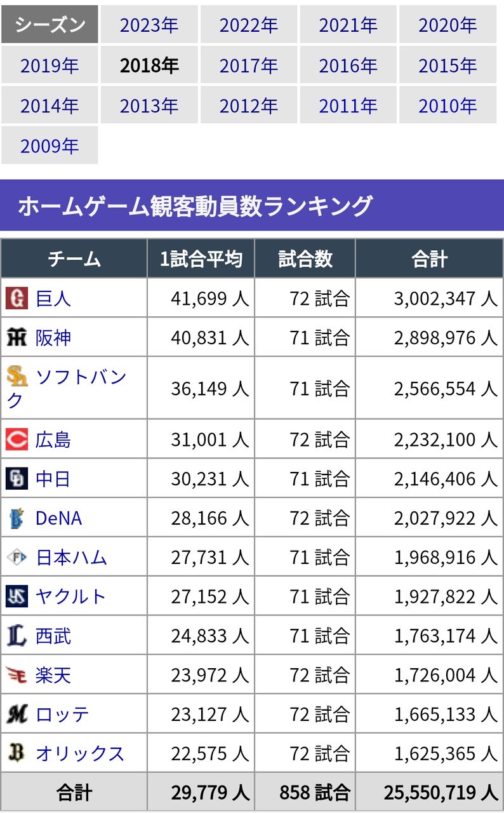Click the DeNA BayStars logo icon
The width and height of the screenshot is (504, 813).
17,518
